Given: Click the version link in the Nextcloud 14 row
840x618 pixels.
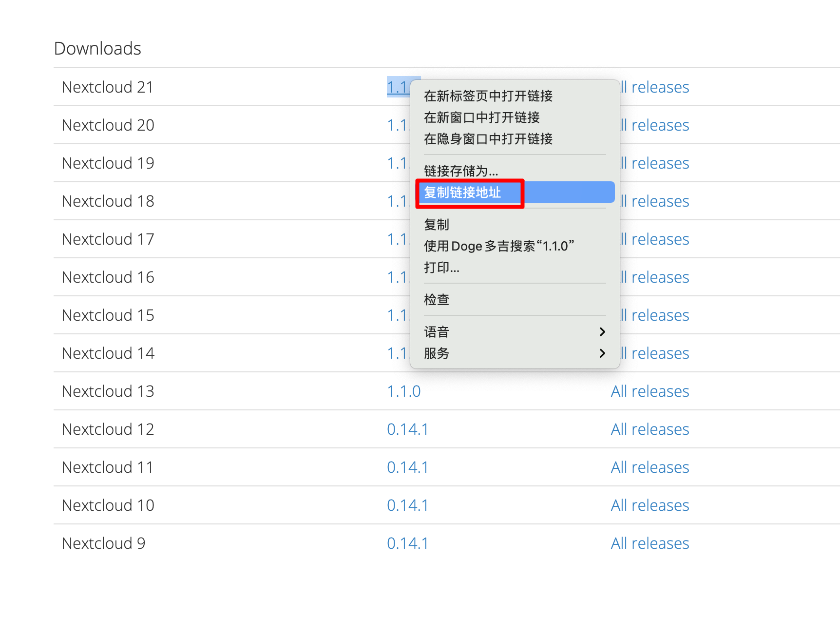Looking at the screenshot, I should 398,353.
